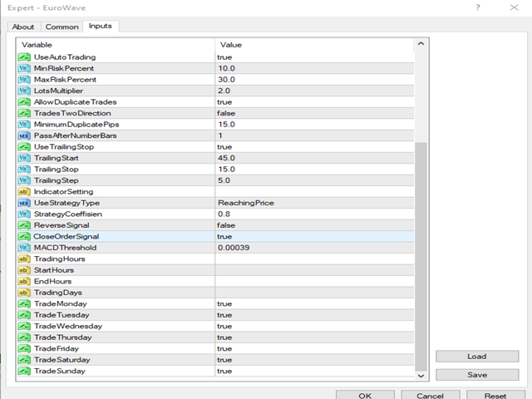Switch to the About tab
The image size is (532, 399).
[23, 27]
